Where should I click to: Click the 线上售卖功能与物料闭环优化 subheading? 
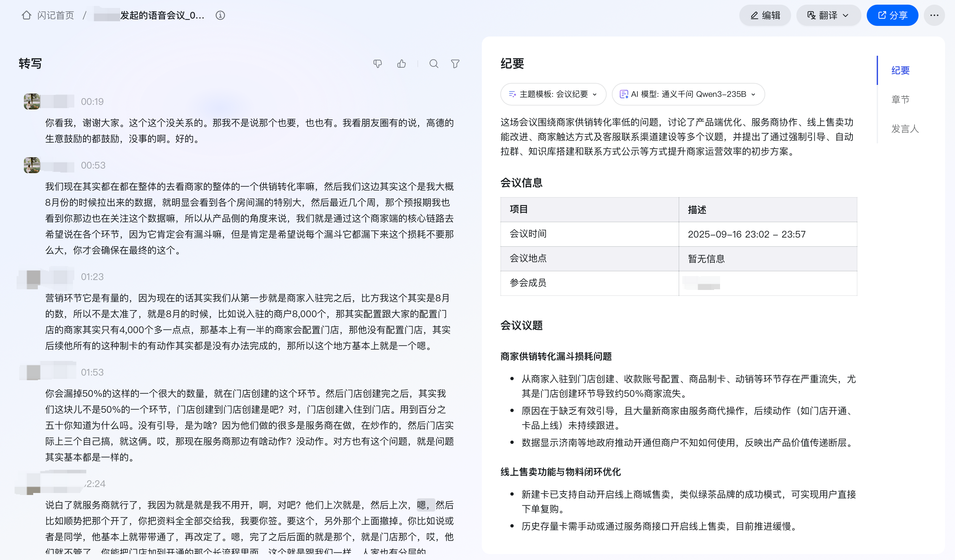(560, 472)
